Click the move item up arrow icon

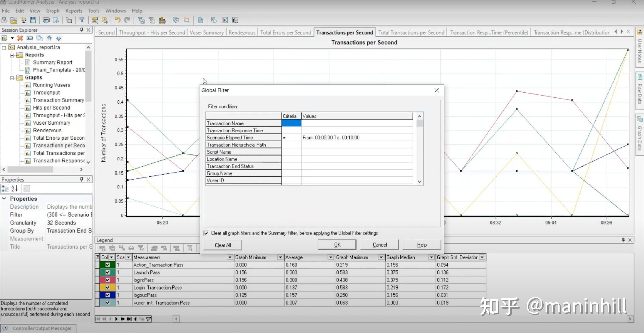[49, 38]
